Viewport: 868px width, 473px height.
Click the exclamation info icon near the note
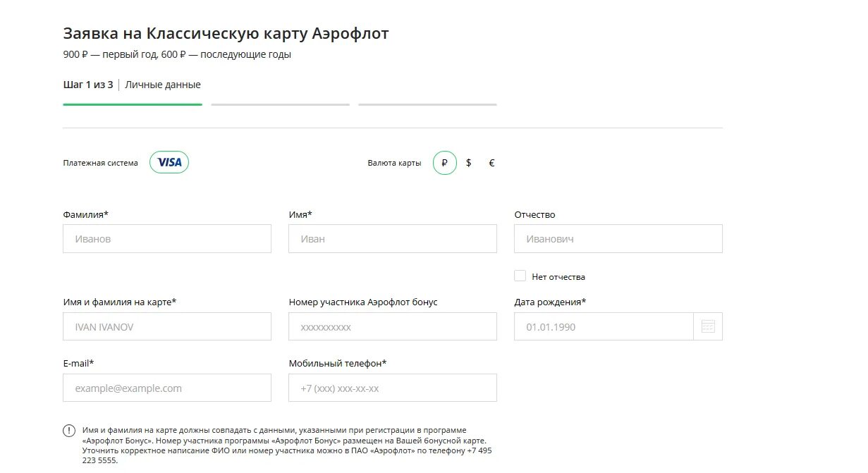(69, 431)
